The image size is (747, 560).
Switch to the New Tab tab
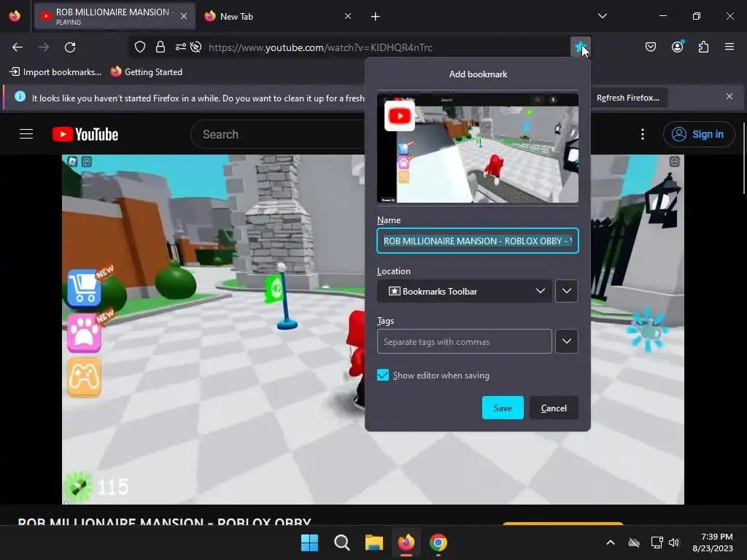[279, 16]
